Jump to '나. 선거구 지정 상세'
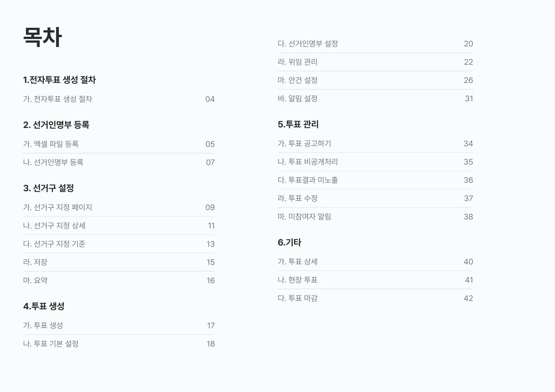Viewport: 555px width, 392px height. click(x=54, y=226)
